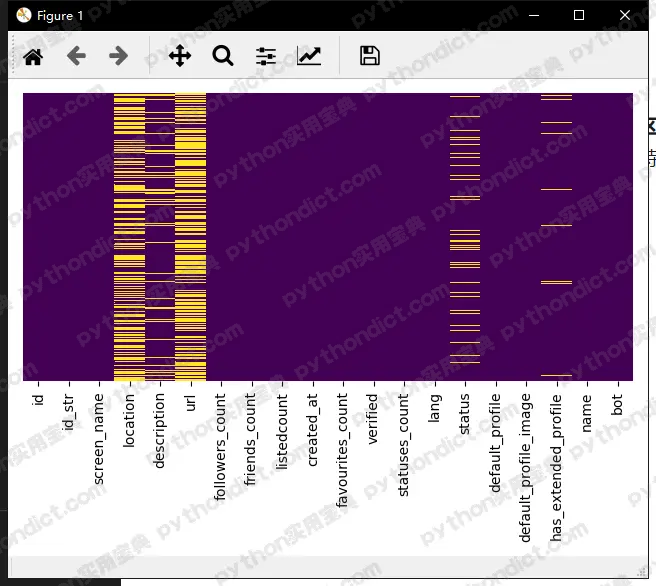Click the 'screen_name' axis label
Screen dimensions: 656x586
pos(99,439)
